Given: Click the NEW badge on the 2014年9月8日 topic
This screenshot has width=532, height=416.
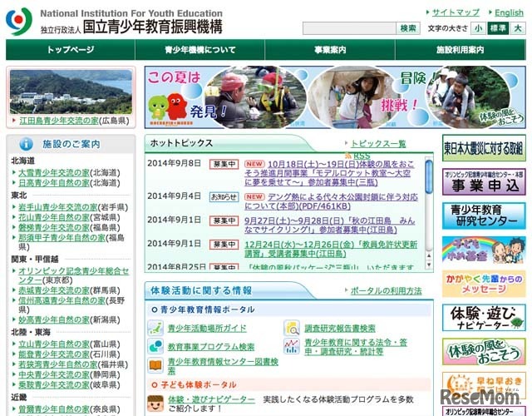Looking at the screenshot, I should (254, 164).
